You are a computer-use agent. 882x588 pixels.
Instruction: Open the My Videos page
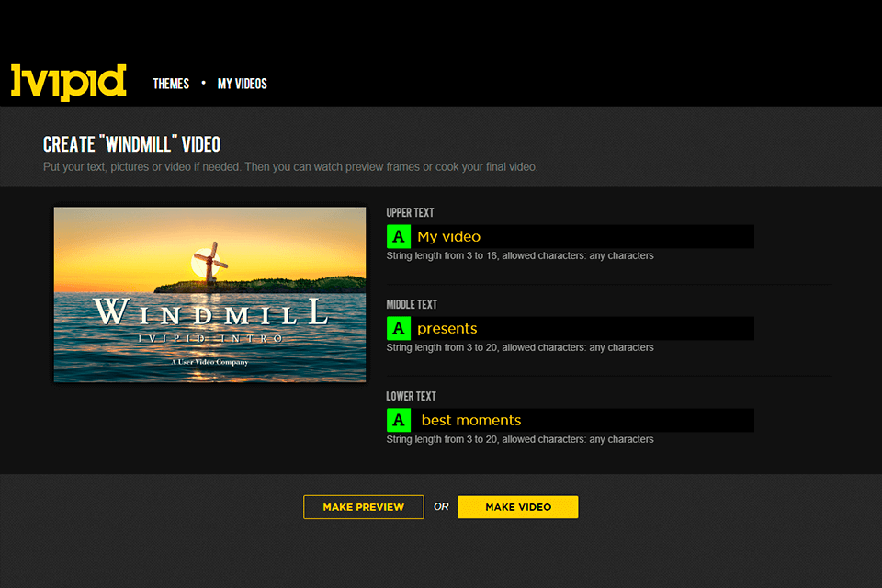(x=242, y=83)
